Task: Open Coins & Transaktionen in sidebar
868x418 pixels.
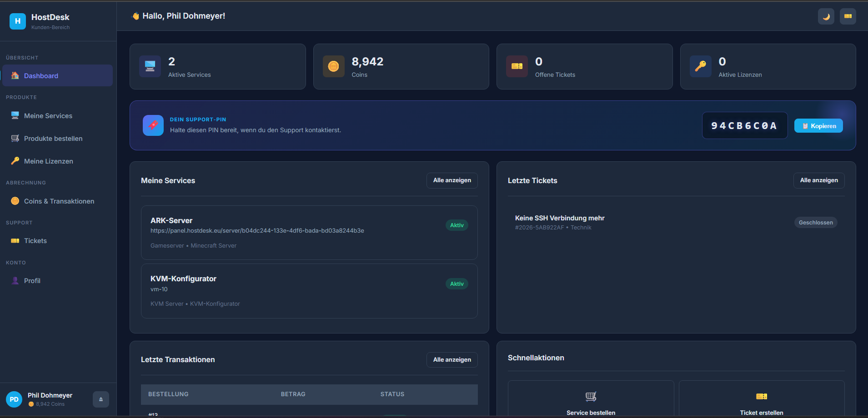Action: pyautogui.click(x=59, y=201)
